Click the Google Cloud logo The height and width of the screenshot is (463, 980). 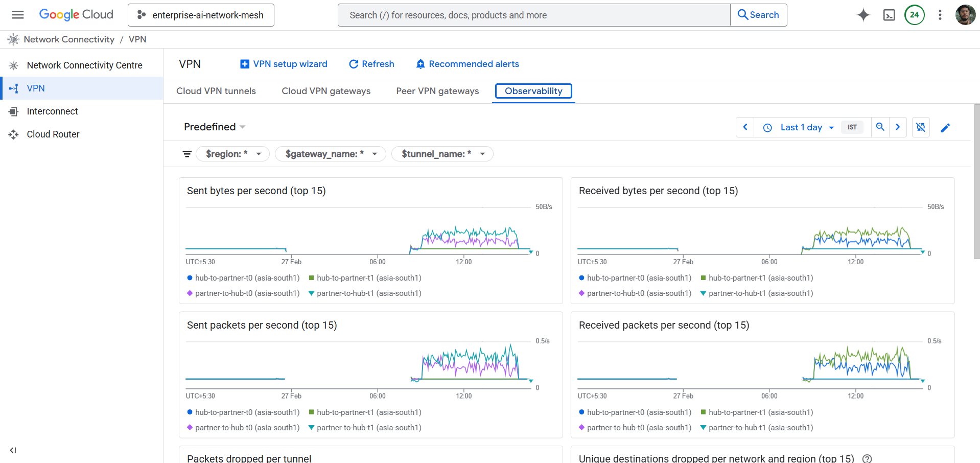[x=76, y=15]
